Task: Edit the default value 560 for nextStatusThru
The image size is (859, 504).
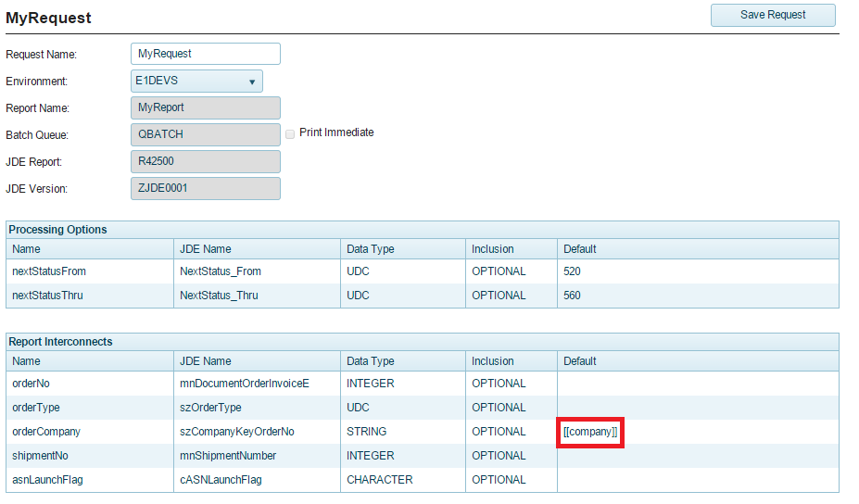Action: (697, 296)
